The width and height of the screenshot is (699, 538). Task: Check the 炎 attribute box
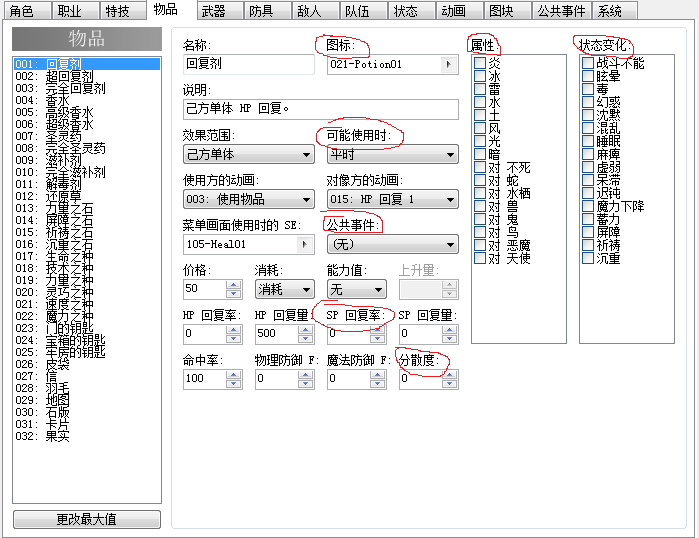[480, 63]
